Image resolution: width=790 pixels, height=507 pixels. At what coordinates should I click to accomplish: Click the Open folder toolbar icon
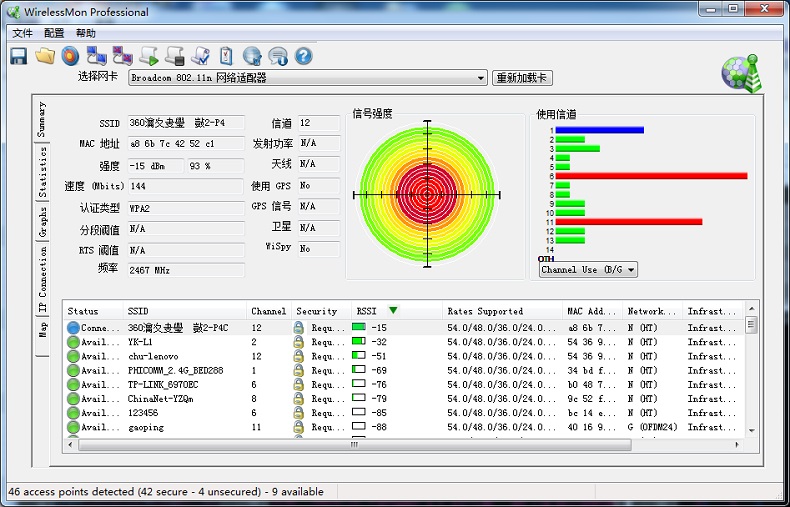[x=44, y=56]
